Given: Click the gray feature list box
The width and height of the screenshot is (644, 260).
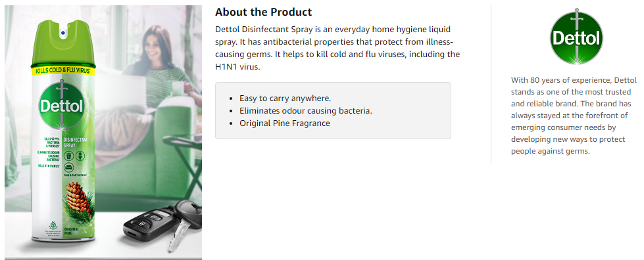Looking at the screenshot, I should pyautogui.click(x=333, y=110).
